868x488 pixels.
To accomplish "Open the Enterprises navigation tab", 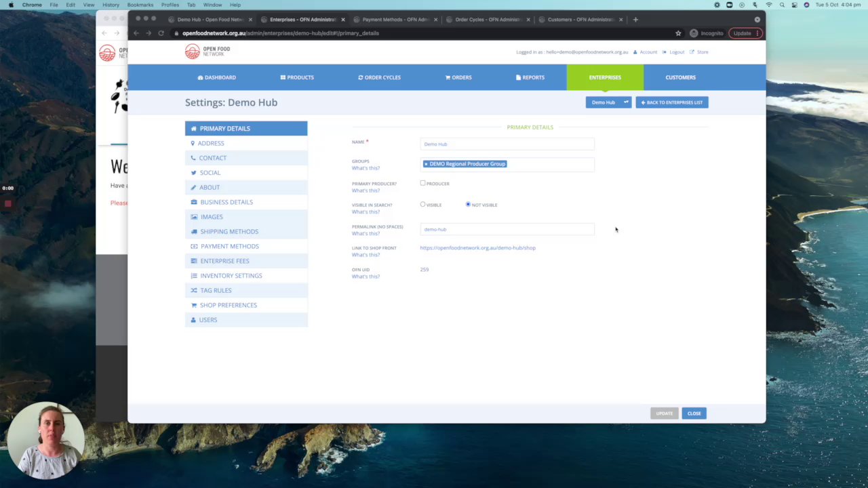I will 605,77.
